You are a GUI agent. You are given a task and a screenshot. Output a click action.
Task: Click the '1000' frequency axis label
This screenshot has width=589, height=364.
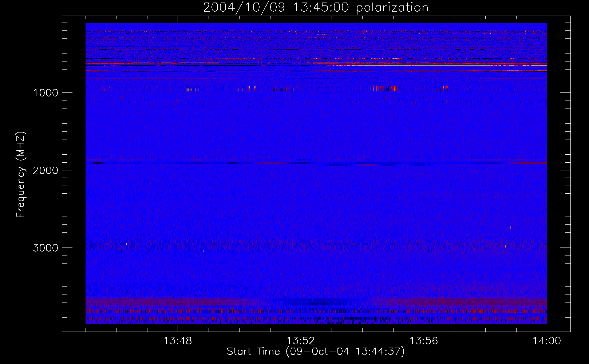coord(46,93)
